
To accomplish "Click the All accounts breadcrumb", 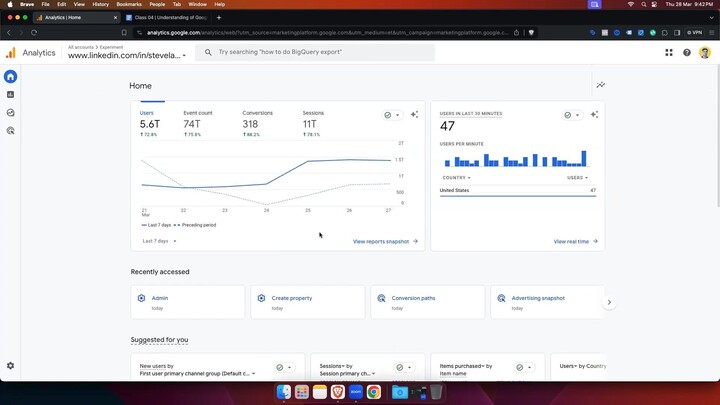I will (81, 47).
